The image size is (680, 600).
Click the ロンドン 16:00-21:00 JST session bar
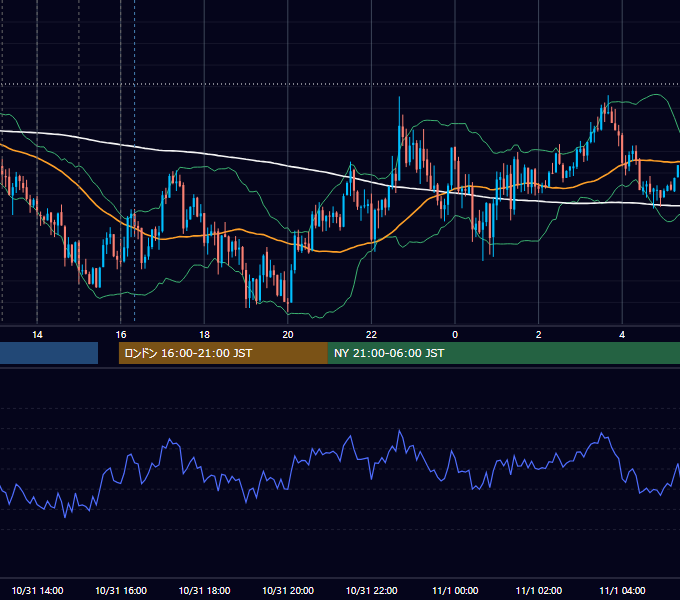point(223,353)
